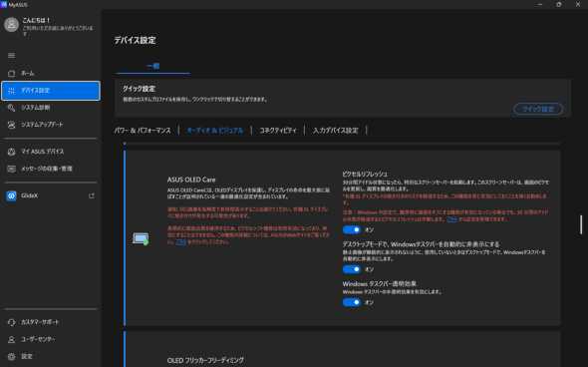Go to the コネクティビティ section
This screenshot has height=367, width=588.
coord(278,131)
